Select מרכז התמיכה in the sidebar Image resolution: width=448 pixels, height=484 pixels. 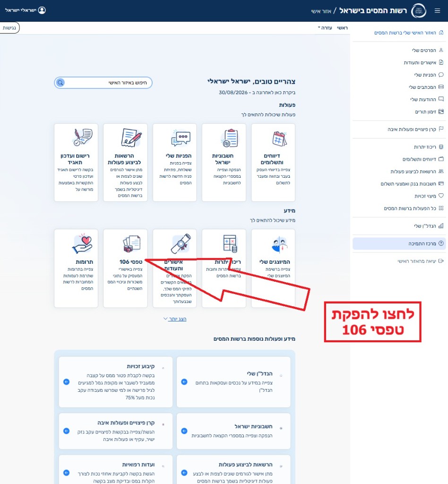pyautogui.click(x=399, y=243)
